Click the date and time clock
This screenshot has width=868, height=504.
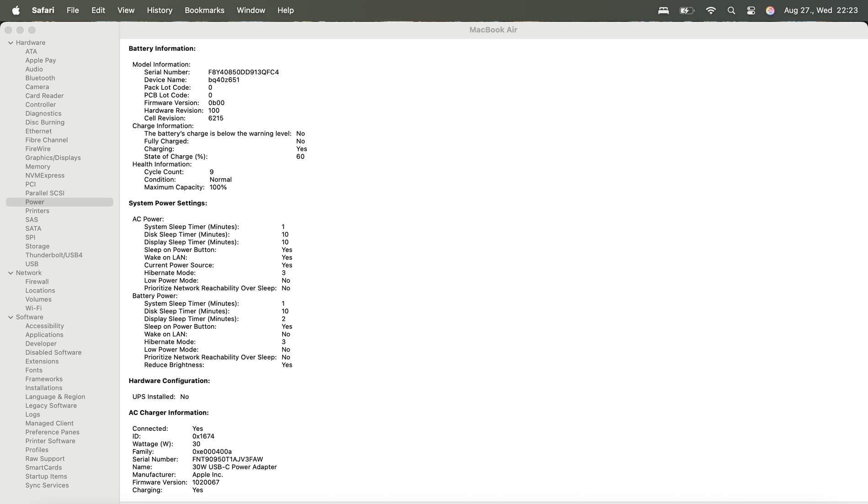821,10
